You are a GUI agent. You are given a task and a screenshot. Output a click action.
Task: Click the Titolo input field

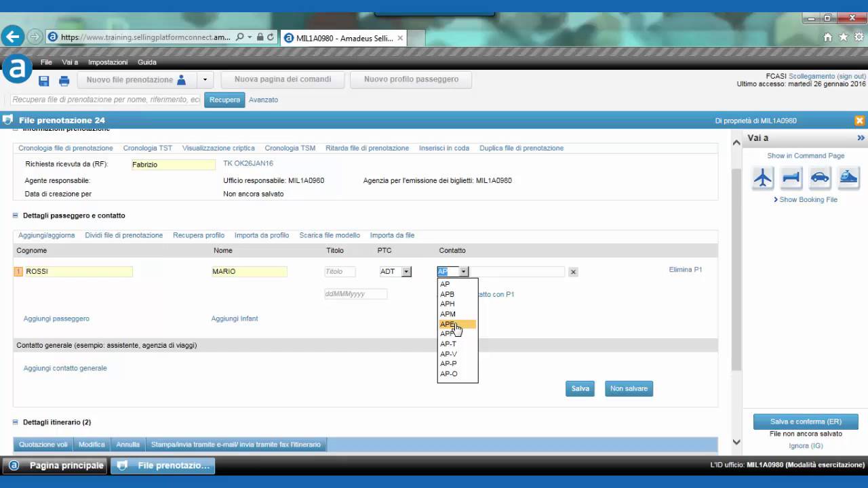pos(340,272)
